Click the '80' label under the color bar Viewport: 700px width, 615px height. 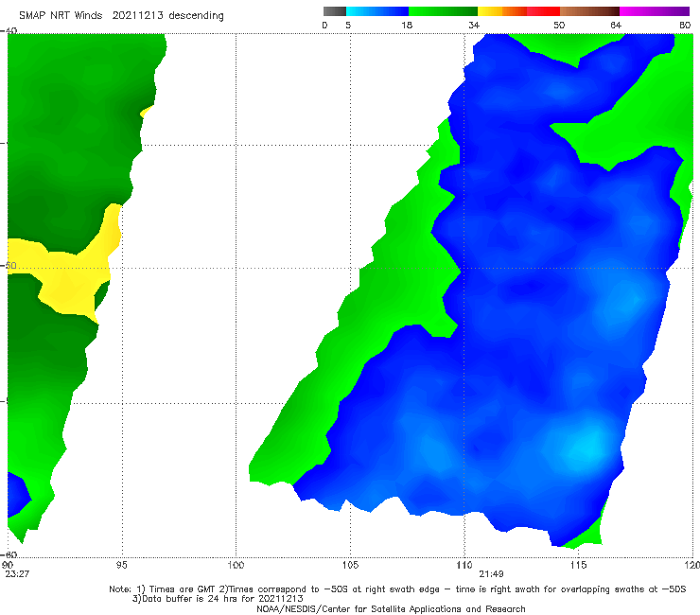[685, 26]
